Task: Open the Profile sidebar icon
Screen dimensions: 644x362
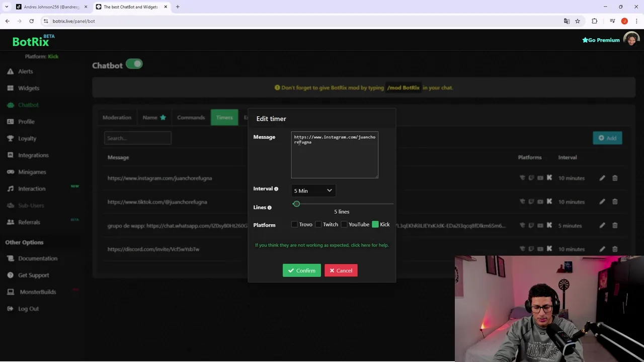Action: click(10, 122)
